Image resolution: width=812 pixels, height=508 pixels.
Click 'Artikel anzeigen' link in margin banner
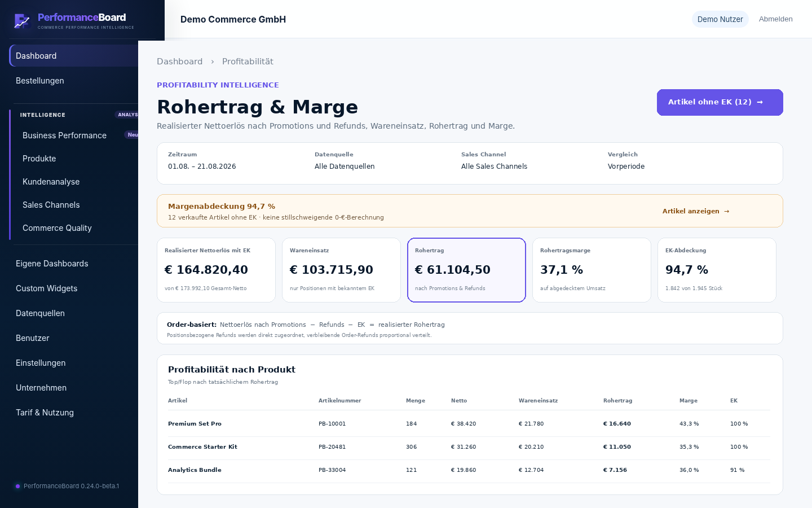coord(696,211)
